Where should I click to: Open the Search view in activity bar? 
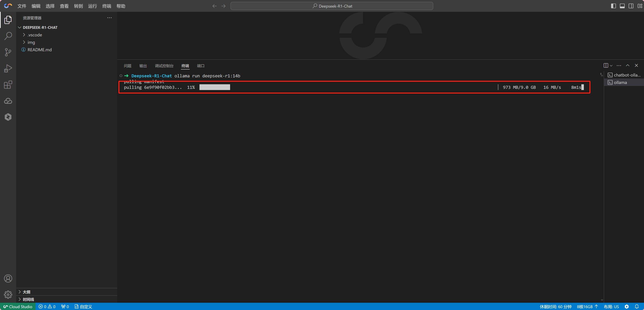8,36
